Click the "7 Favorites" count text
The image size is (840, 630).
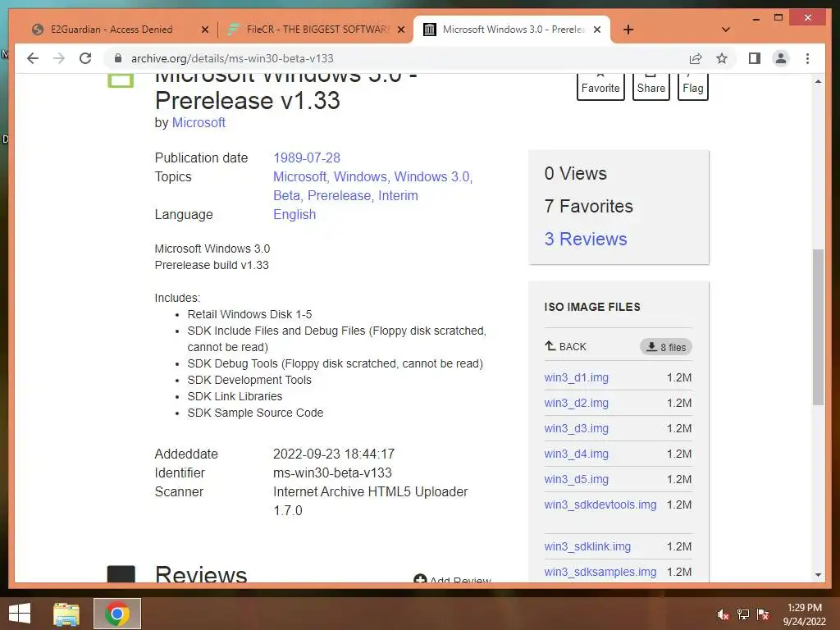(589, 206)
